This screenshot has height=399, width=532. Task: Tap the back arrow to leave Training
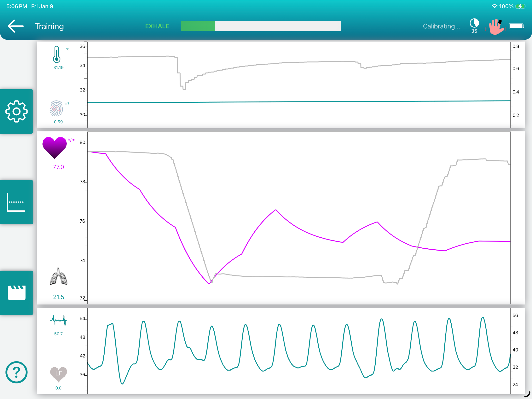[x=16, y=26]
